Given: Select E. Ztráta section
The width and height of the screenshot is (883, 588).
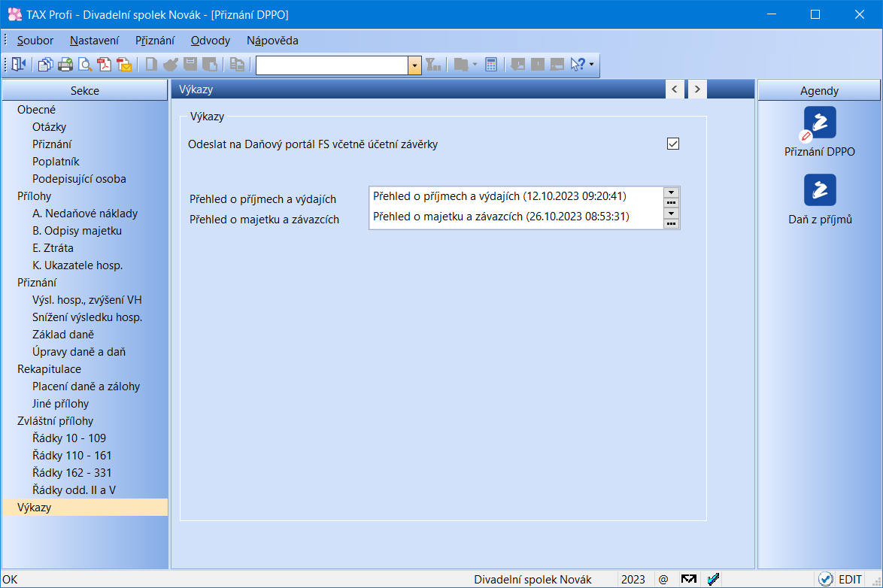Looking at the screenshot, I should (53, 248).
